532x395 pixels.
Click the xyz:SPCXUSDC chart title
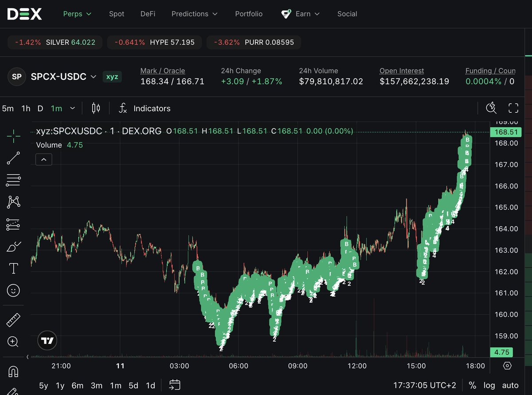click(x=98, y=131)
